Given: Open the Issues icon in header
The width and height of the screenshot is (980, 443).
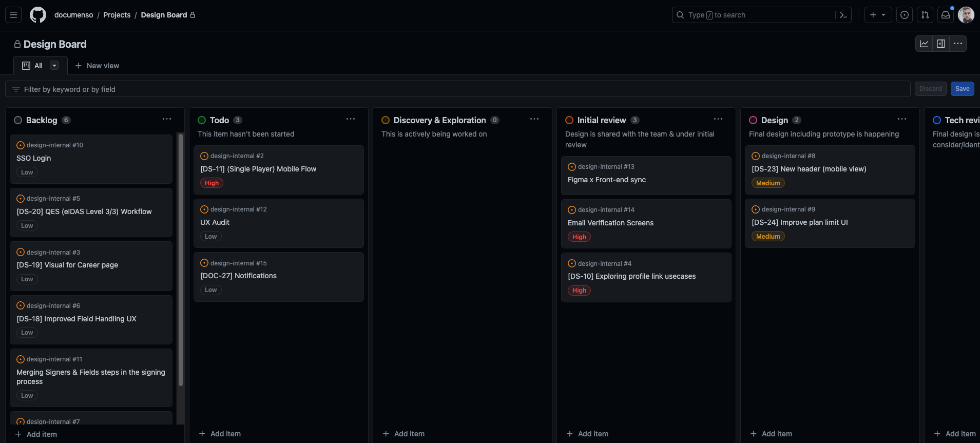Looking at the screenshot, I should 905,15.
